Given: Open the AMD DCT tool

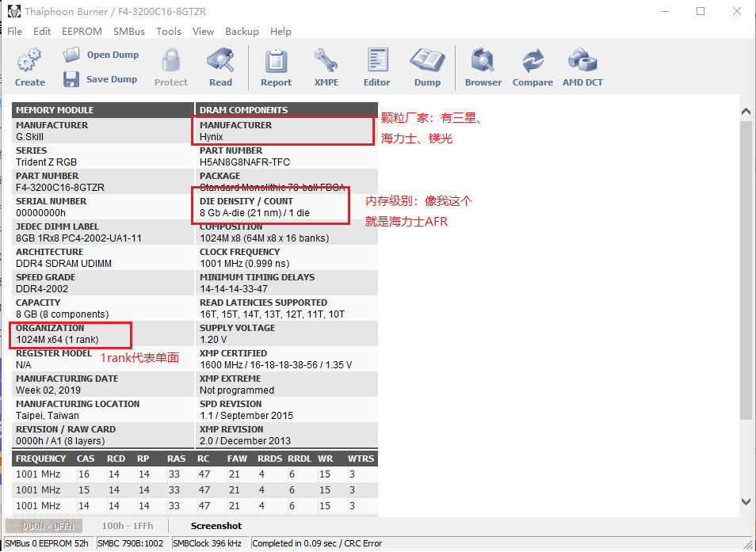Looking at the screenshot, I should [582, 62].
